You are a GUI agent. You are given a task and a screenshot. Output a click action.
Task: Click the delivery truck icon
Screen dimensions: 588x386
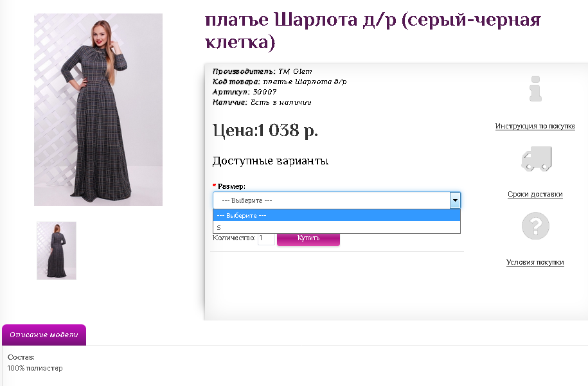(x=536, y=159)
